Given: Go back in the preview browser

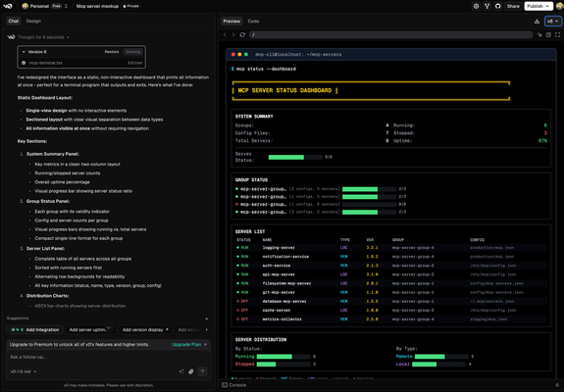Looking at the screenshot, I should click(x=225, y=35).
